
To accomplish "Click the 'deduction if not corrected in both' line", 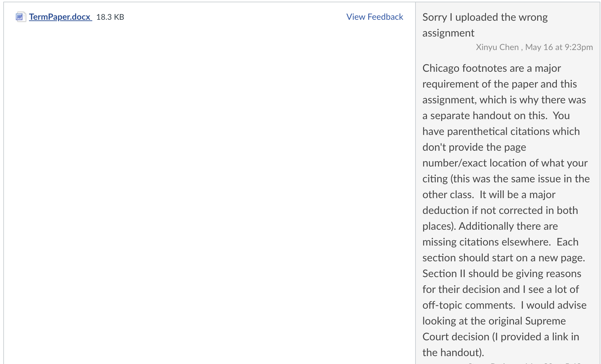I will [500, 210].
